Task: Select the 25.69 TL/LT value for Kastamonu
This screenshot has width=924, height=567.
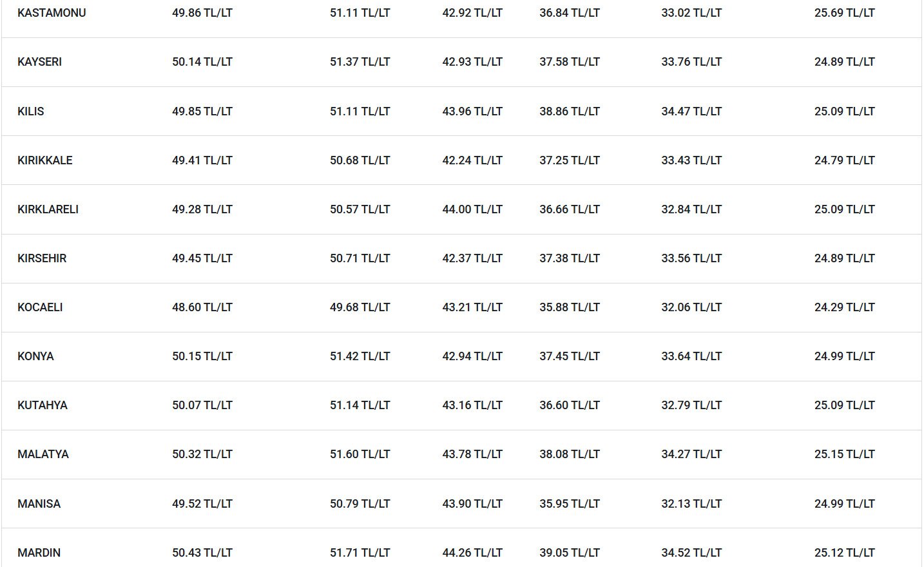Action: pos(845,13)
